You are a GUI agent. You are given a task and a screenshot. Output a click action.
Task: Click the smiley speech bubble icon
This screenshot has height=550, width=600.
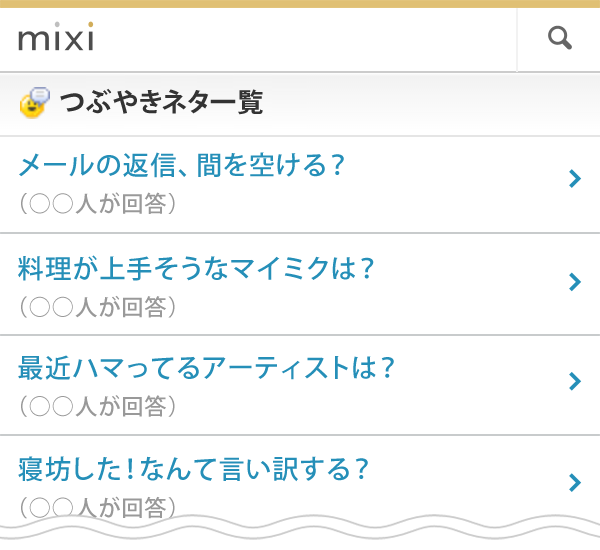click(x=35, y=102)
